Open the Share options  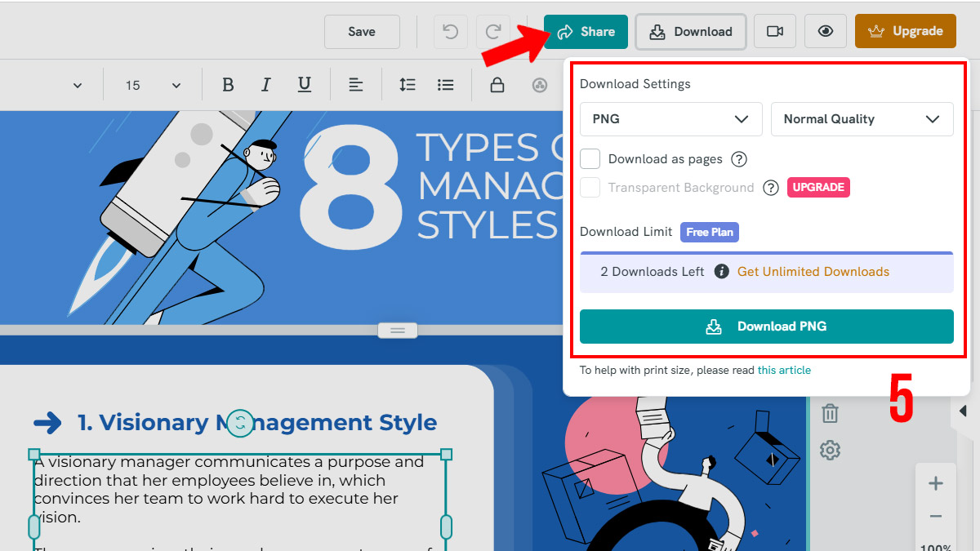coord(586,32)
